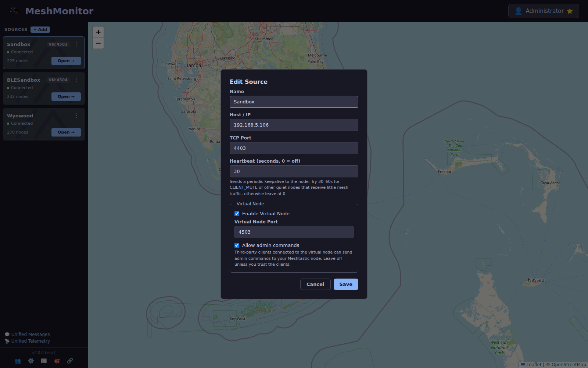
Task: Click the Administrator user avatar icon
Action: [519, 11]
